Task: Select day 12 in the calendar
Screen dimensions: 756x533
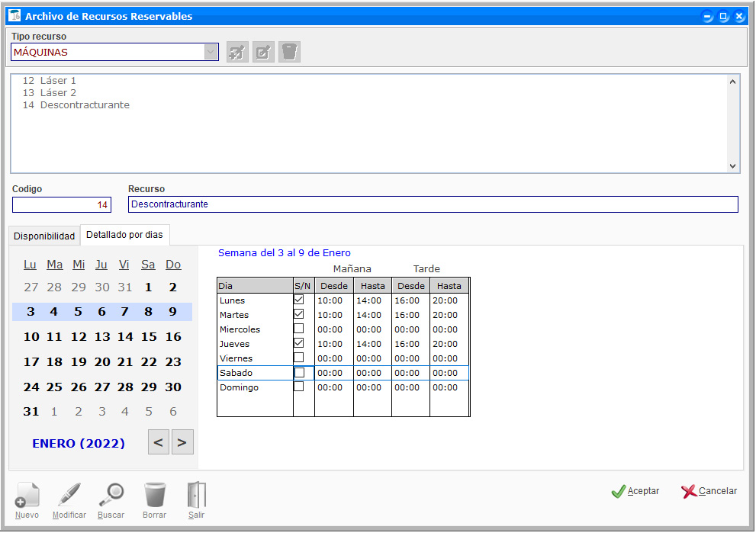Action: tap(79, 336)
